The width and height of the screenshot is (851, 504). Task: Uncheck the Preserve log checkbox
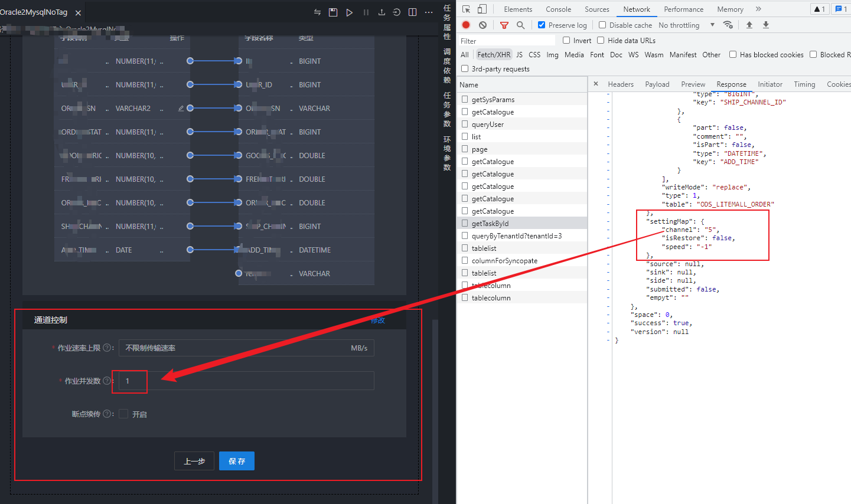click(542, 25)
